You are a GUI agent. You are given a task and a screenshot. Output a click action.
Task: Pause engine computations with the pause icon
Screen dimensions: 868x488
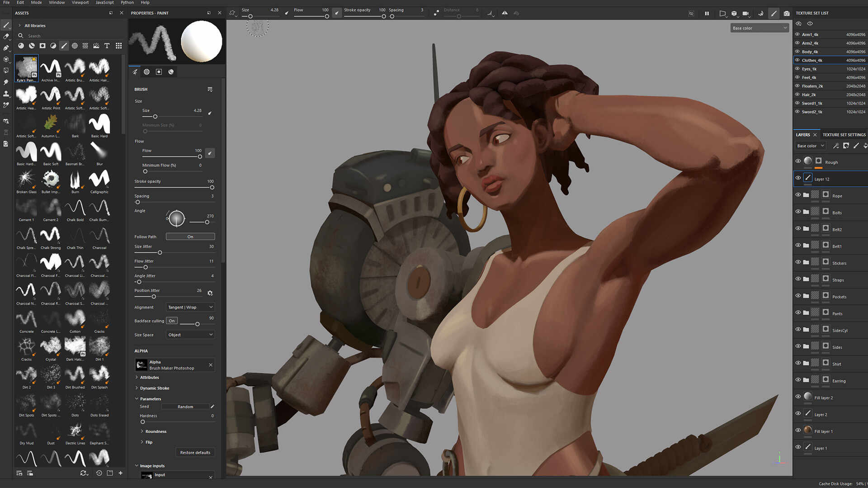(707, 13)
